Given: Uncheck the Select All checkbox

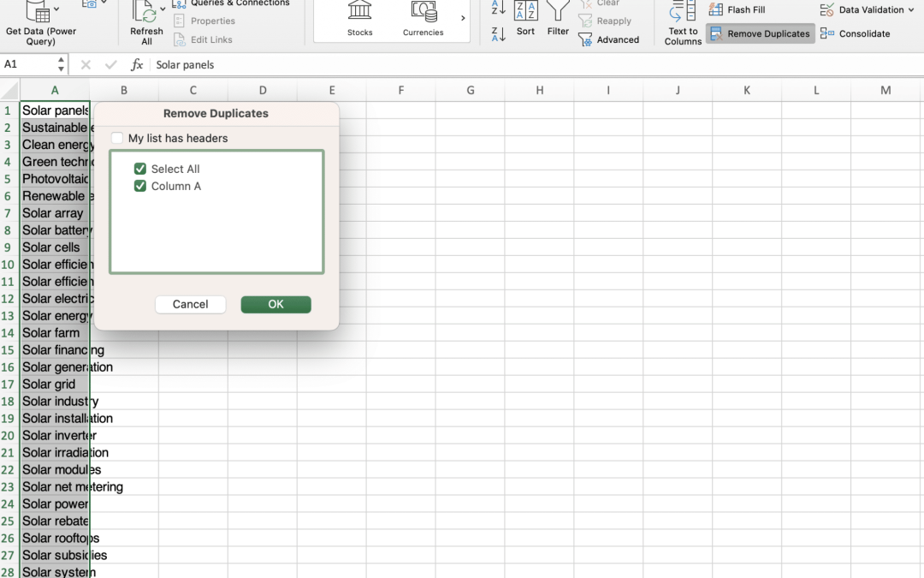Looking at the screenshot, I should click(x=140, y=169).
